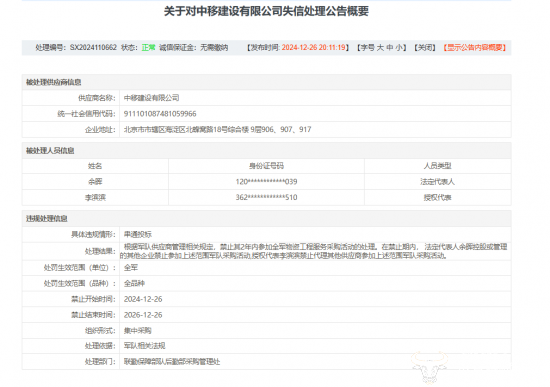
Task: Click the 具体违规情形 label
Action: [93, 234]
